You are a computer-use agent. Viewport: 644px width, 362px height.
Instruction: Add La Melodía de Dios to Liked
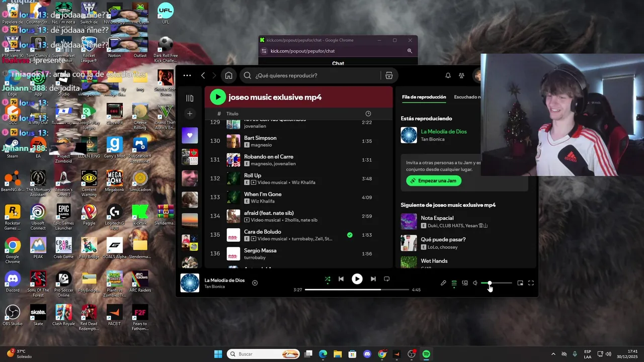255,283
